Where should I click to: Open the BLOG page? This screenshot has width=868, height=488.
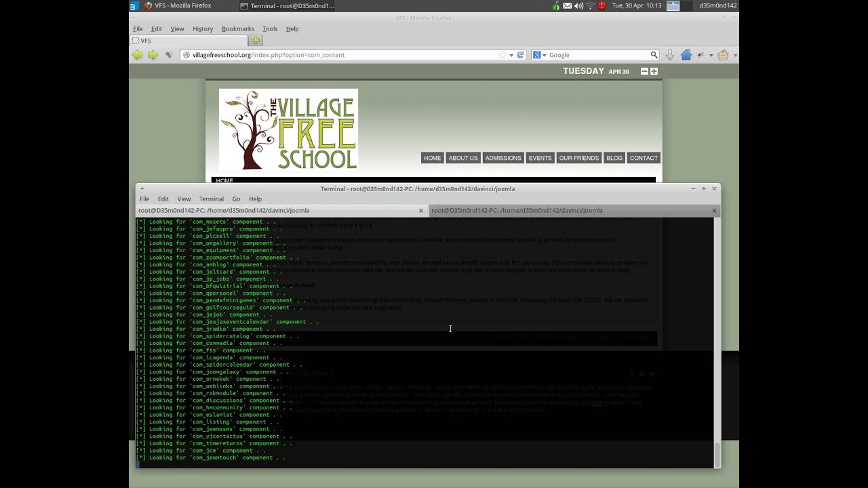614,158
